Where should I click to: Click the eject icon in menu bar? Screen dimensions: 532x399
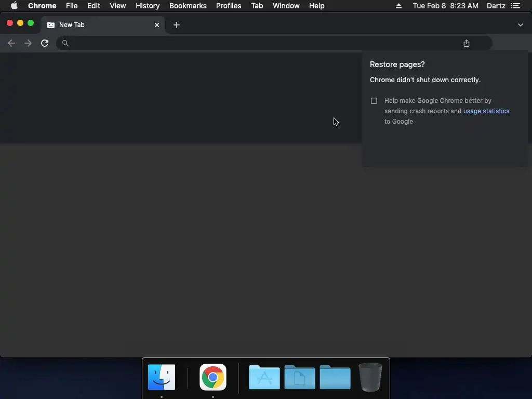(x=398, y=6)
